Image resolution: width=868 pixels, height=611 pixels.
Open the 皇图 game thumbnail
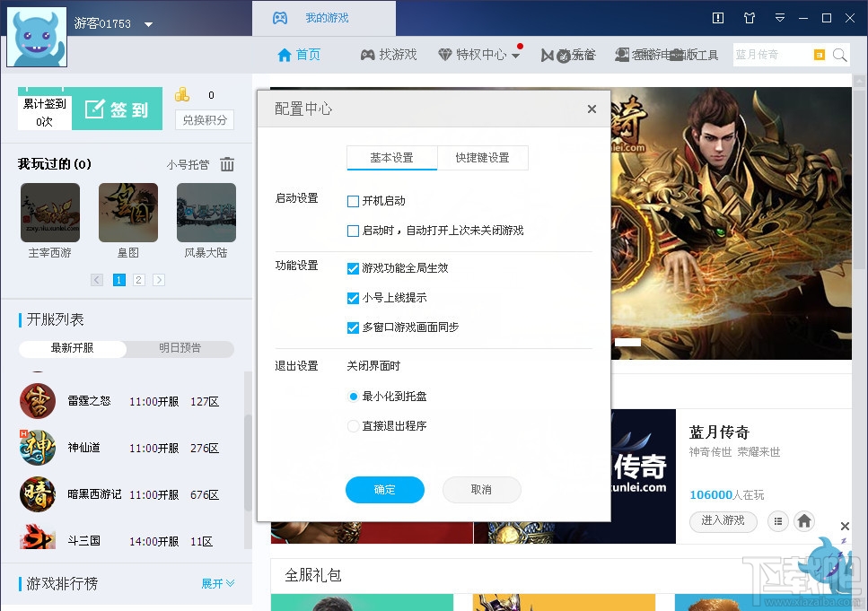click(127, 213)
